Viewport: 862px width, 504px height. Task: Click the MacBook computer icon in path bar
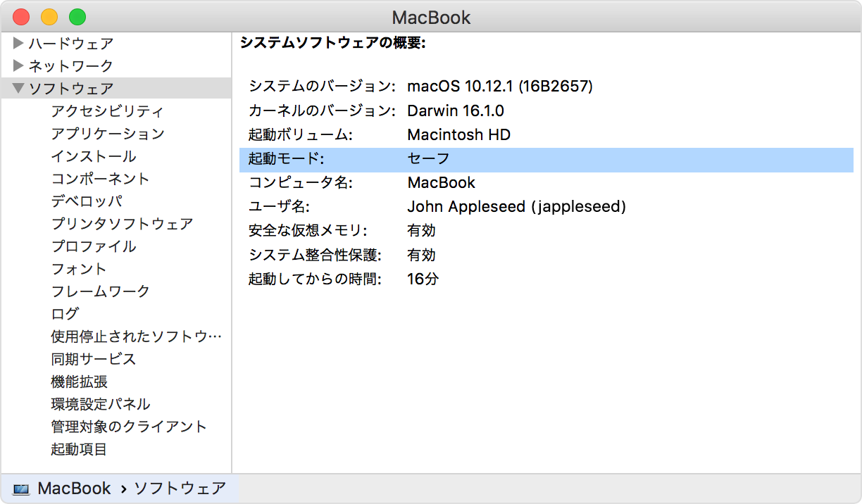coord(21,489)
